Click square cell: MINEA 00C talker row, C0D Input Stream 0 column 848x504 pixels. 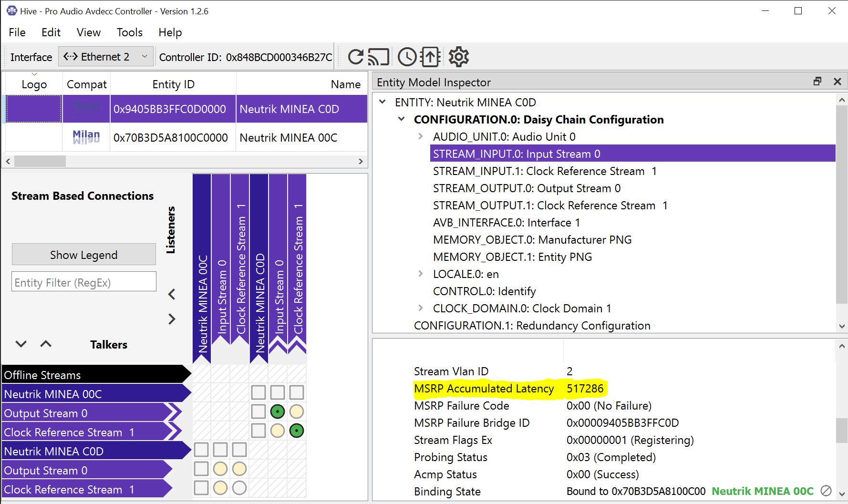click(x=278, y=392)
